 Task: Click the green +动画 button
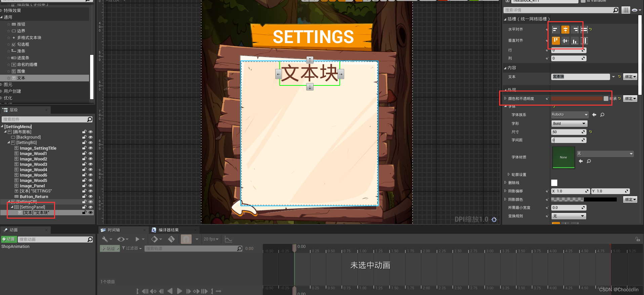[x=9, y=239]
